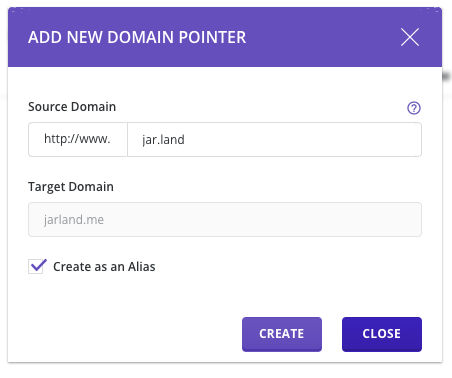The image size is (452, 378).
Task: Click the CREATE button
Action: [282, 334]
